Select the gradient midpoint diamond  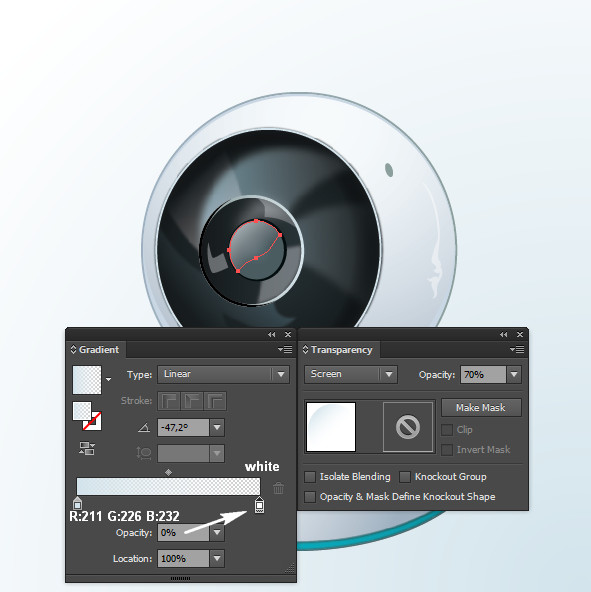(x=168, y=472)
